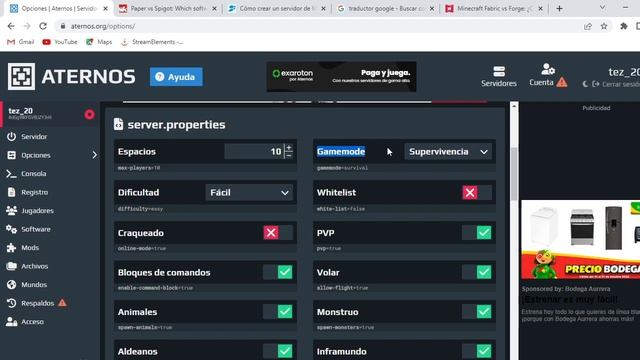Switch to Paper vs Spigot tab
Viewport: 640px width, 360px height.
(167, 8)
